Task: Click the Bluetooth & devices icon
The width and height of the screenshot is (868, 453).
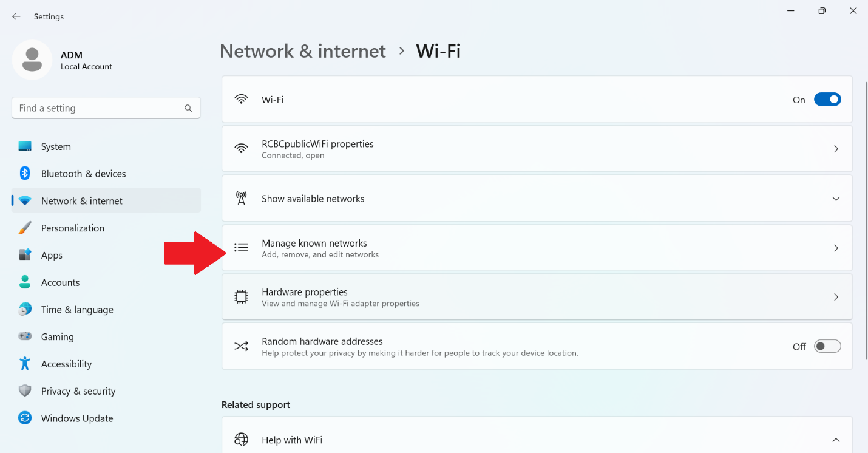Action: coord(25,174)
